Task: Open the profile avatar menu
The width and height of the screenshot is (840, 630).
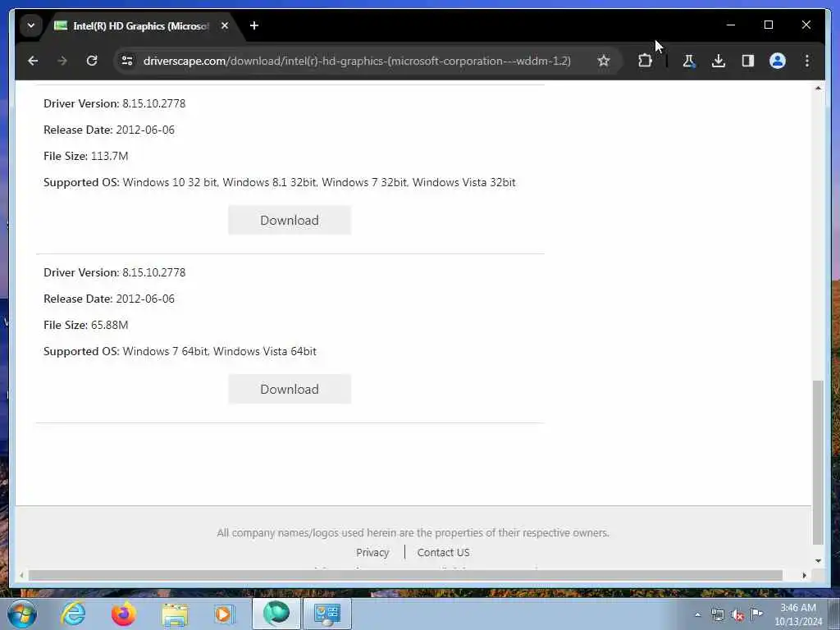Action: pos(778,61)
